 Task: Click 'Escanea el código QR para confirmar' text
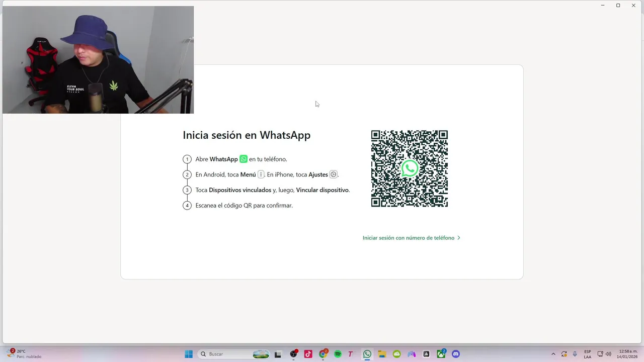[244, 205]
